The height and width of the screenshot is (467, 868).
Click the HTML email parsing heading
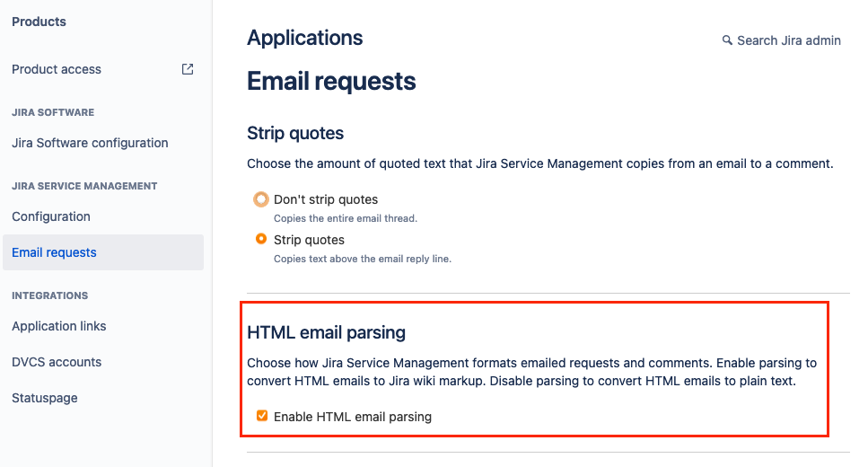(x=326, y=332)
